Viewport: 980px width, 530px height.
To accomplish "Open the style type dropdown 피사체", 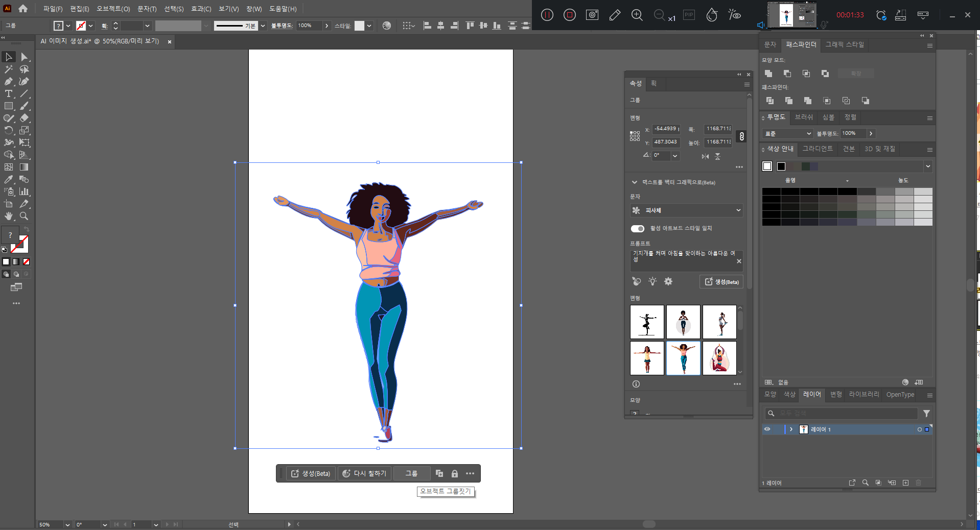I will (686, 210).
